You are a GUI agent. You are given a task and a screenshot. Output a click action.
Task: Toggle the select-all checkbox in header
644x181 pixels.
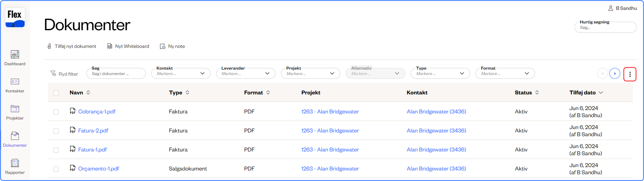pos(56,93)
